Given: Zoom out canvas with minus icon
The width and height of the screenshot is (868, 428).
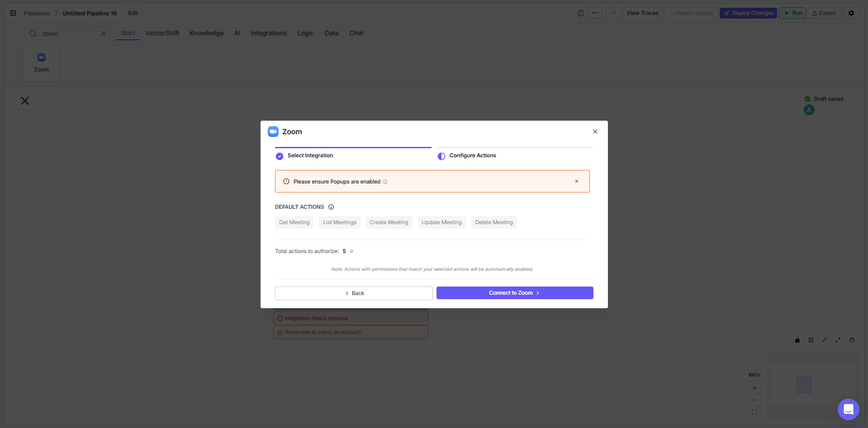Looking at the screenshot, I should 754,400.
